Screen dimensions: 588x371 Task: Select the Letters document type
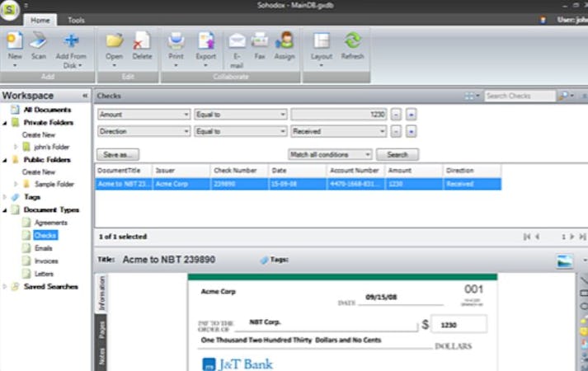coord(45,274)
